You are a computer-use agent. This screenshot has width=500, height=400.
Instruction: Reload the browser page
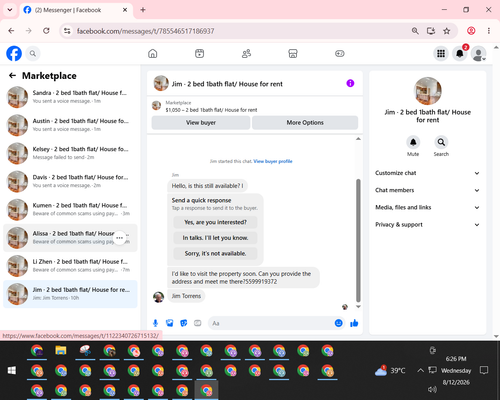point(46,31)
